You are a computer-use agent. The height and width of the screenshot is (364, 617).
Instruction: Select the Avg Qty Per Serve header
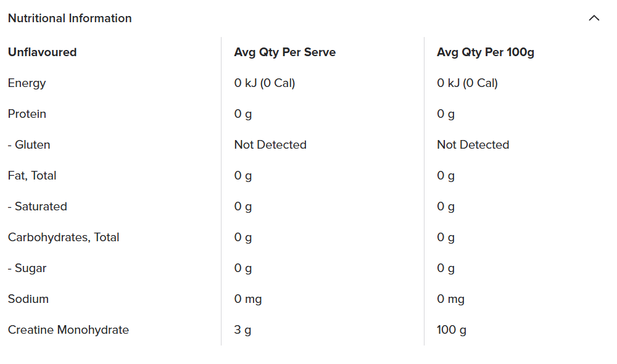(x=284, y=52)
